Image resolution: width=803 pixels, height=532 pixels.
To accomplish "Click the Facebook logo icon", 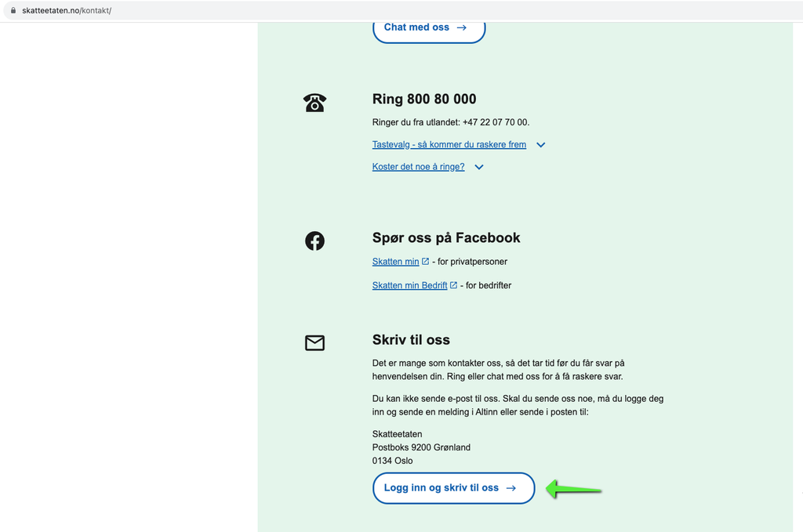I will 314,241.
